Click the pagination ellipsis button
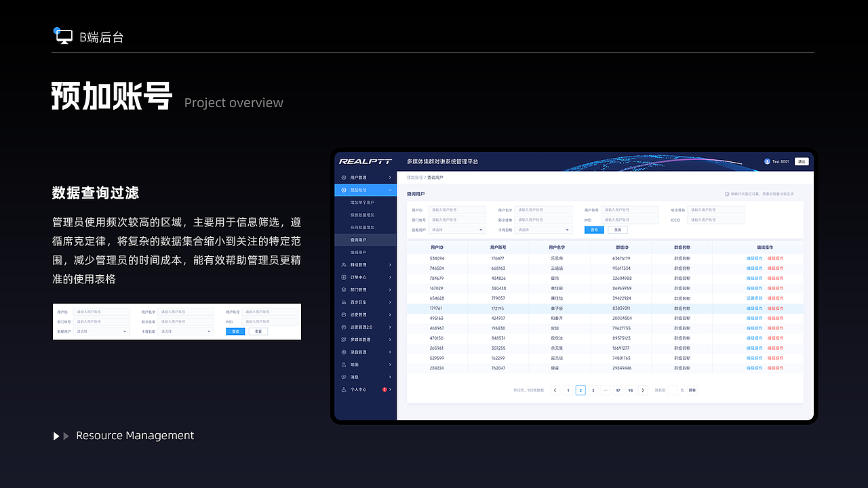This screenshot has width=868, height=488. 606,390
